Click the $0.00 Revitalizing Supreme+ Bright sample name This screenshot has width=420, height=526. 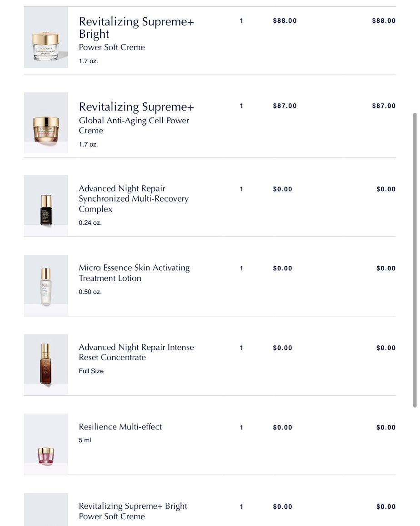point(133,511)
